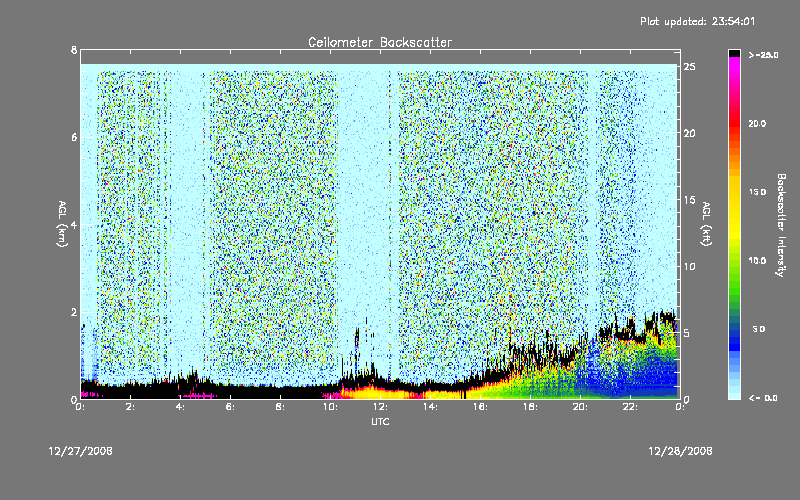Click the '8' km tick on left axis
The width and height of the screenshot is (800, 500).
tap(74, 50)
